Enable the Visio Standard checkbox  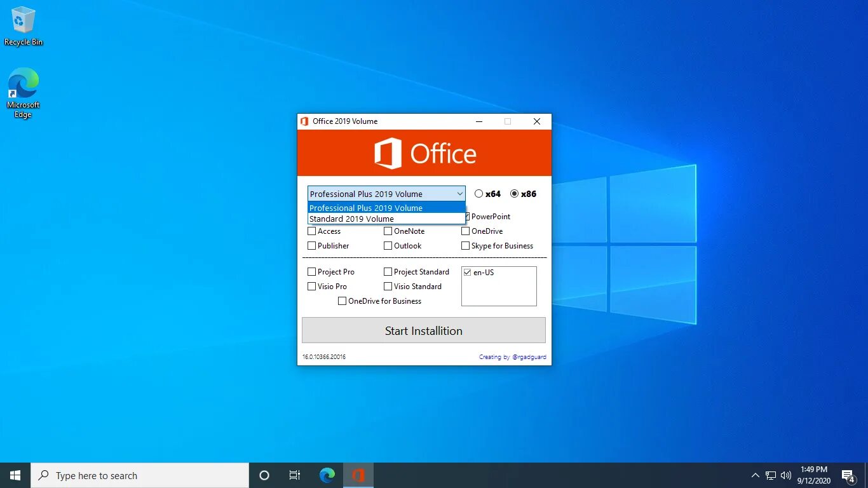tap(388, 287)
